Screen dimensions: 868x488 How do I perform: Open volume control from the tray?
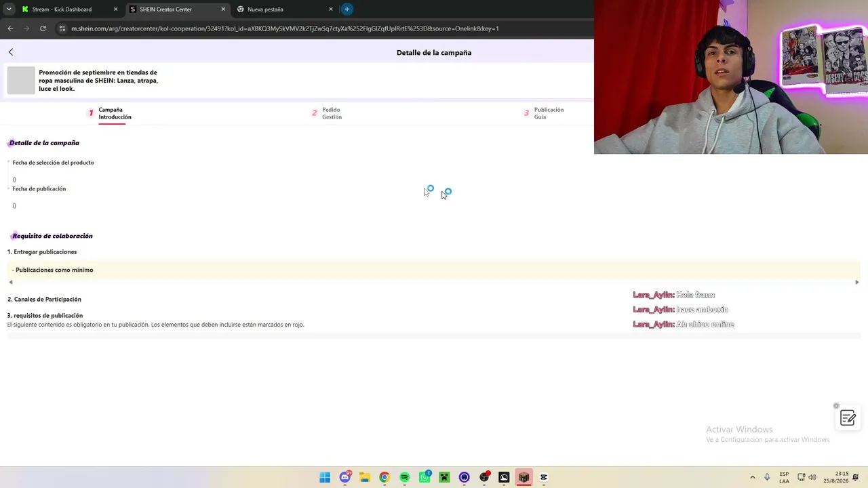[812, 477]
